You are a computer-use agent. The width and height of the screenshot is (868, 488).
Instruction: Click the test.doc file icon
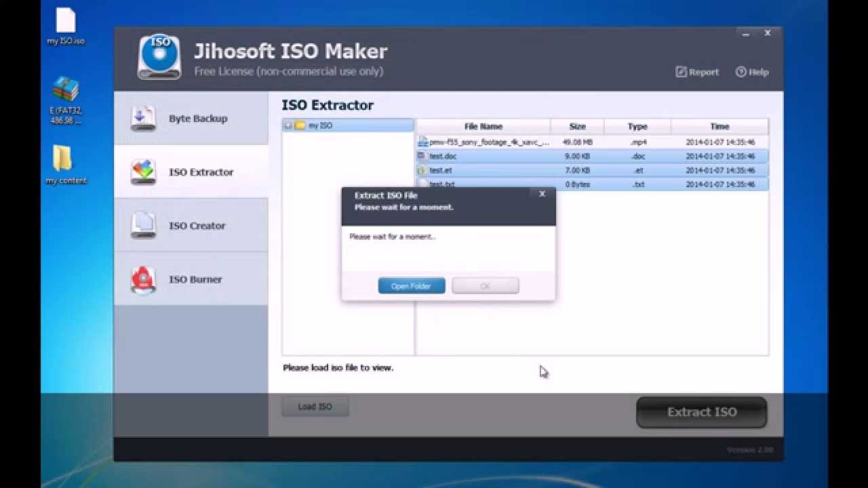(422, 156)
